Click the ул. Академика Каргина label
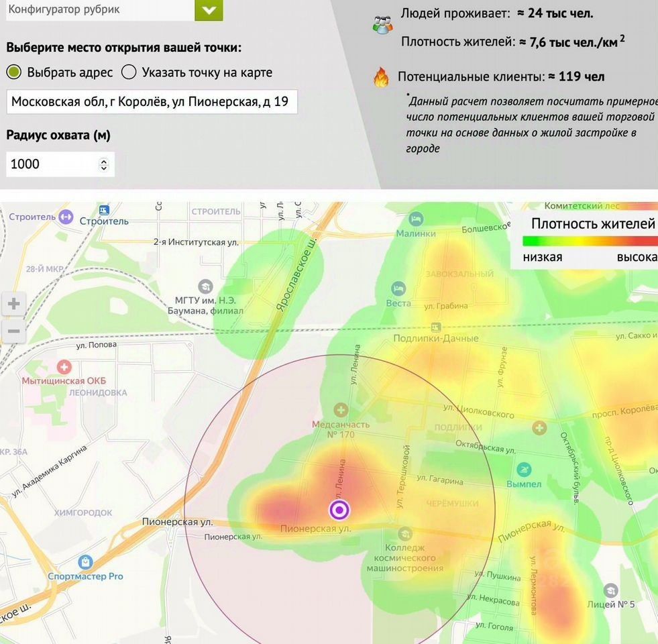This screenshot has height=644, width=658. click(49, 471)
